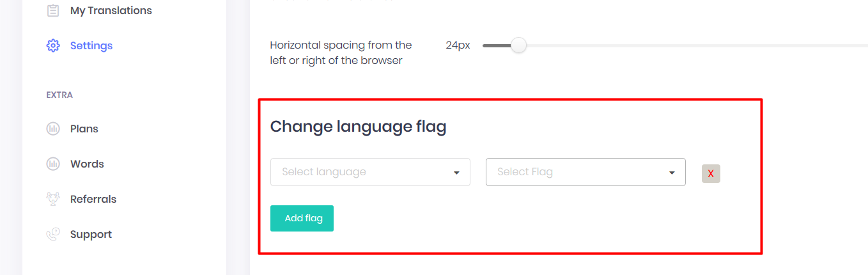Open the Support page link
Screen dimensions: 868x275
pyautogui.click(x=91, y=234)
